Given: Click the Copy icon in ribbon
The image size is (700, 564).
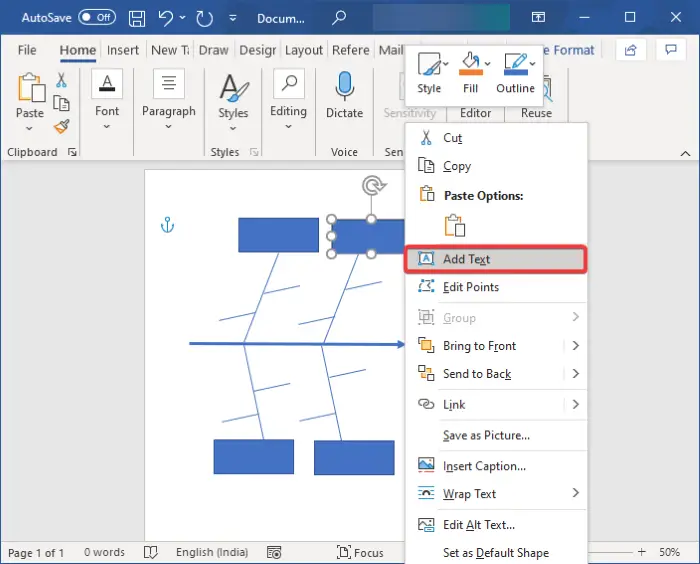Looking at the screenshot, I should (62, 104).
